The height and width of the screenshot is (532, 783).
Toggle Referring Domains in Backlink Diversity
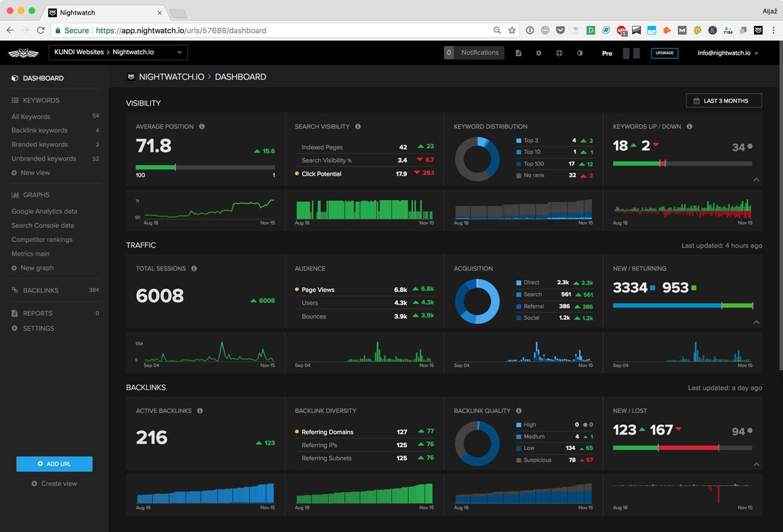329,432
